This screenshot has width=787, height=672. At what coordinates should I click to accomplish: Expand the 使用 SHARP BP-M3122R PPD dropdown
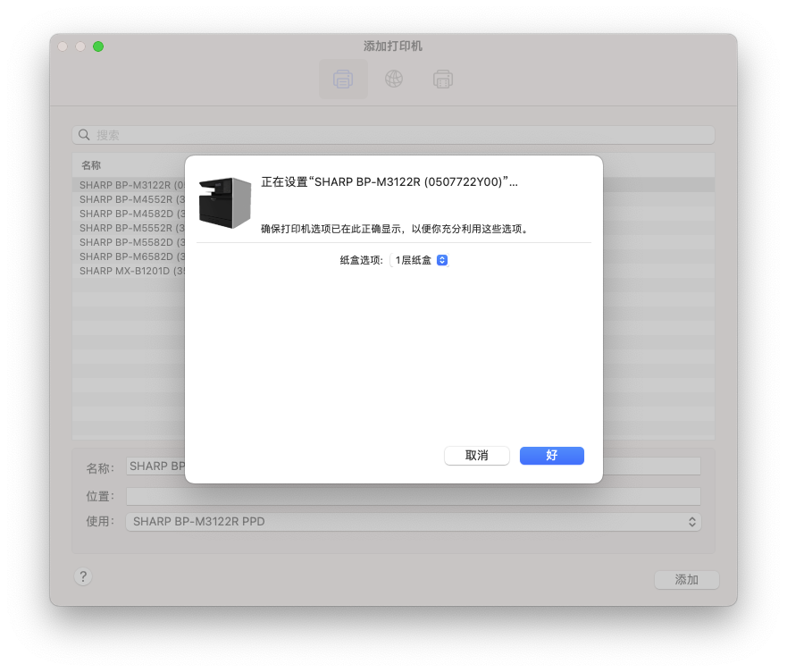coord(414,522)
